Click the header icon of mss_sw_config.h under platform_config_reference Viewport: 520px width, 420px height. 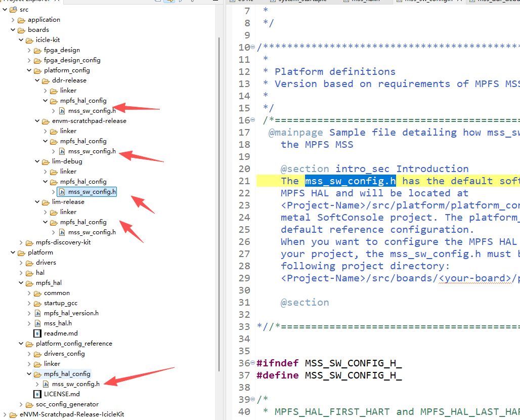(46, 384)
